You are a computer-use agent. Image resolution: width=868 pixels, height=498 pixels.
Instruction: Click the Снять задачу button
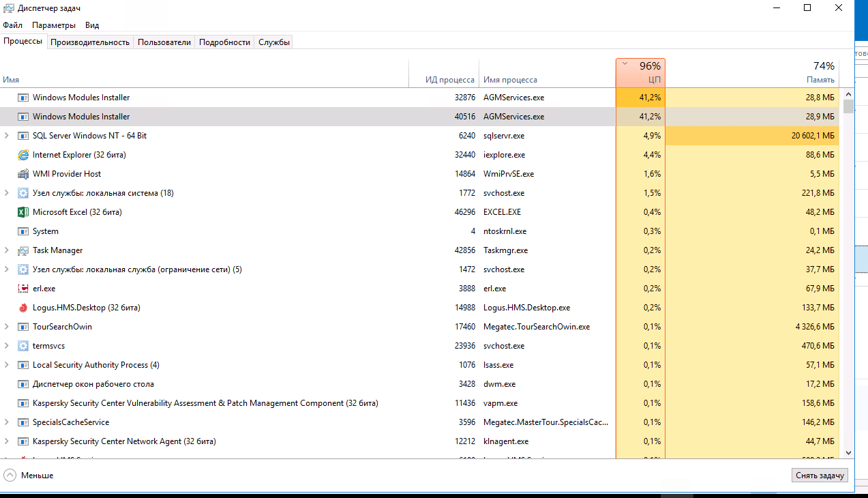click(x=820, y=475)
